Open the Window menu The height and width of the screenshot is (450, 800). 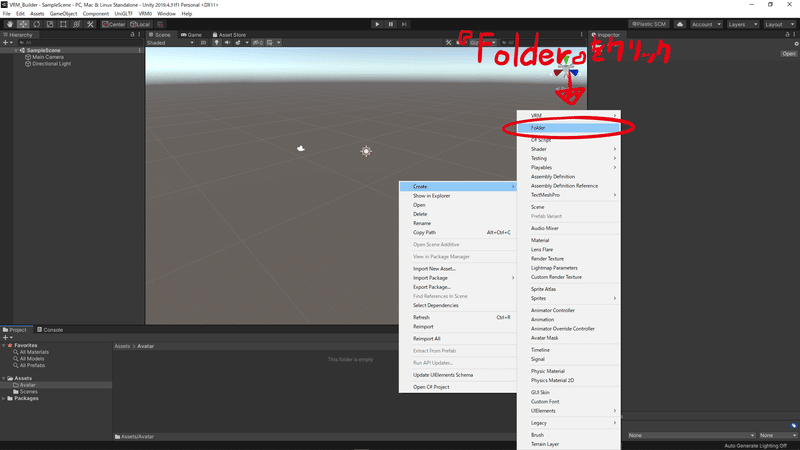coord(166,14)
